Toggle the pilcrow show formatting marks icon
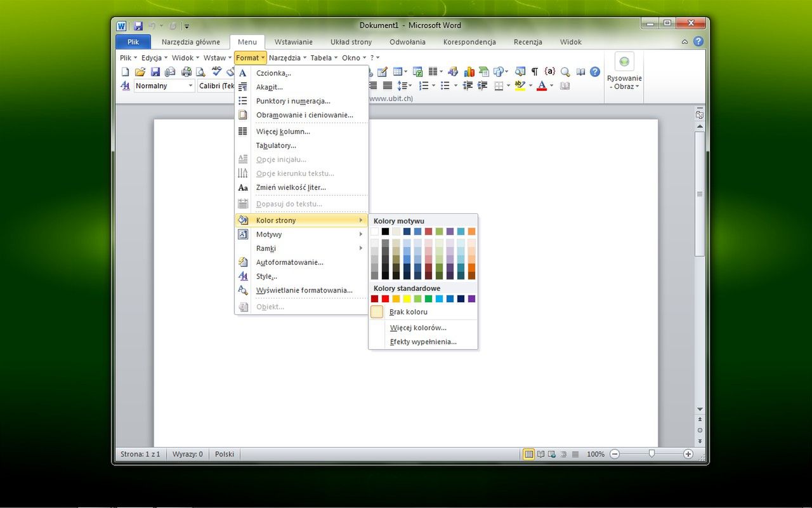812x508 pixels. [535, 72]
